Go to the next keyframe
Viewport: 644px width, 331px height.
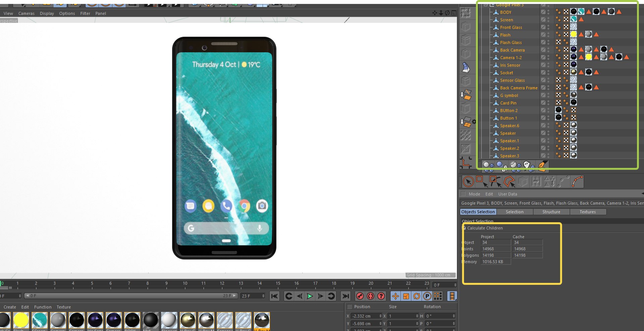click(331, 296)
